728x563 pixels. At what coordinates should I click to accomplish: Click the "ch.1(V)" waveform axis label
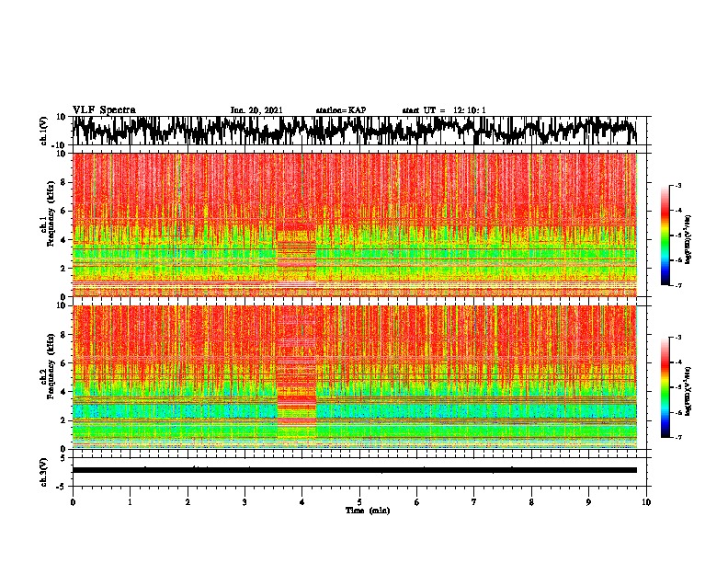44,131
